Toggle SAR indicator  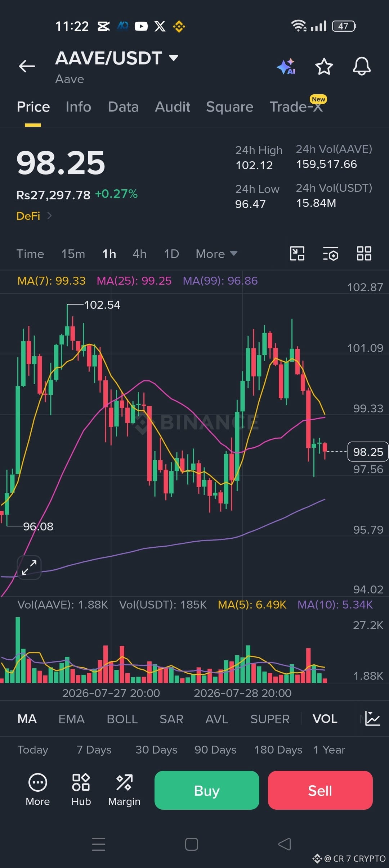click(171, 719)
